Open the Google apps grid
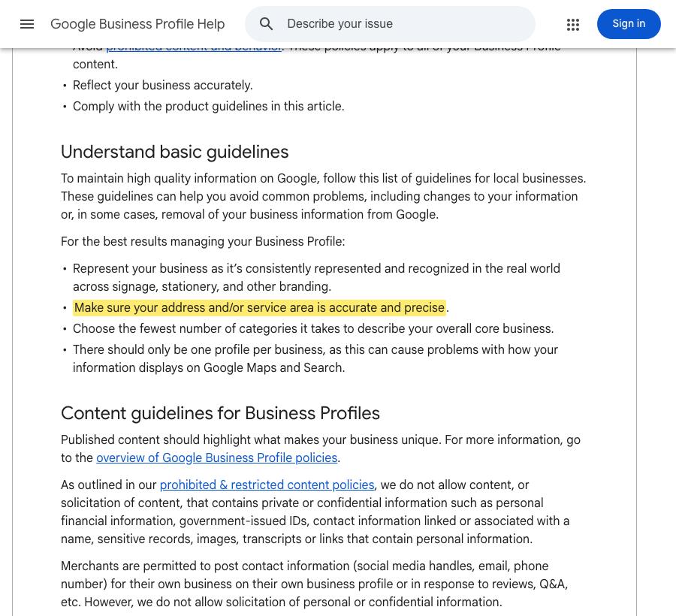 point(572,24)
